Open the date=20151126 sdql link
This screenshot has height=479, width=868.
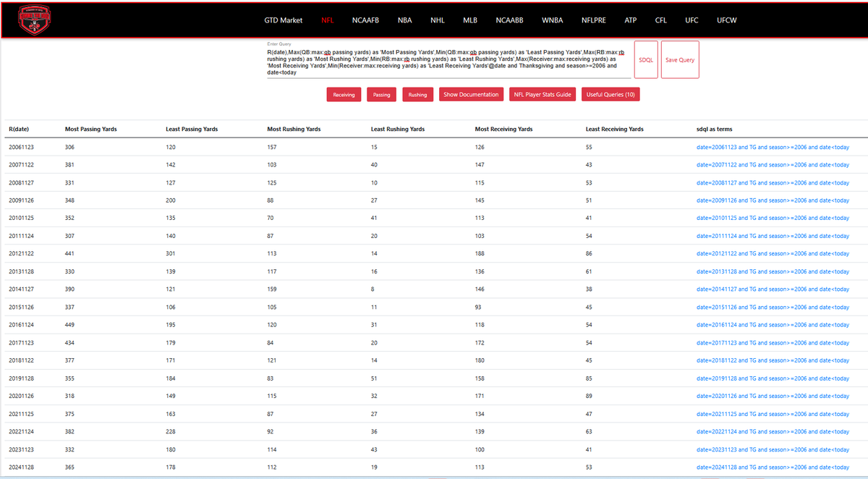[x=773, y=307]
